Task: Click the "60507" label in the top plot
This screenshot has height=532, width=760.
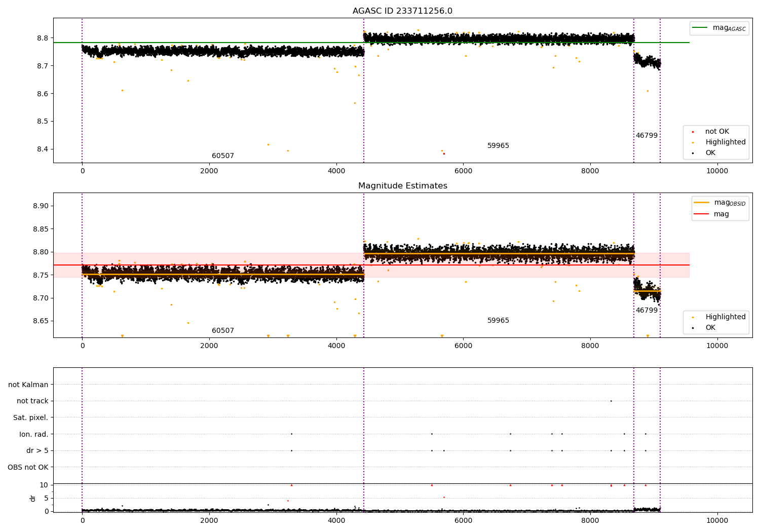Action: (x=223, y=156)
